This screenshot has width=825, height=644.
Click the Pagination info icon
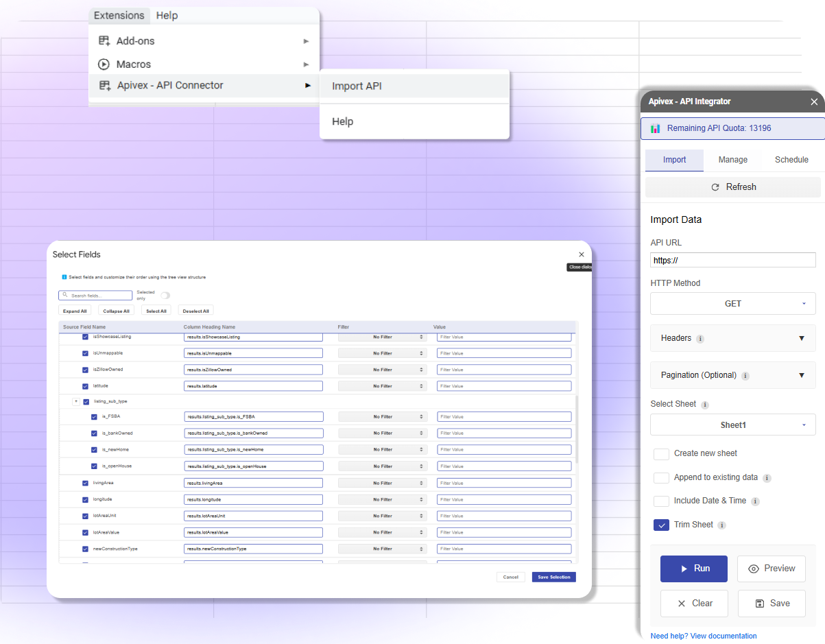745,376
